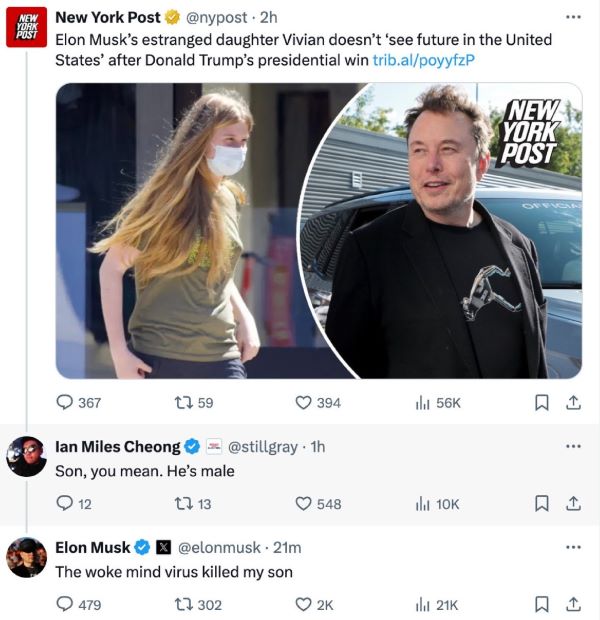Retweet the New York Post tweet
600x620 pixels.
(183, 403)
